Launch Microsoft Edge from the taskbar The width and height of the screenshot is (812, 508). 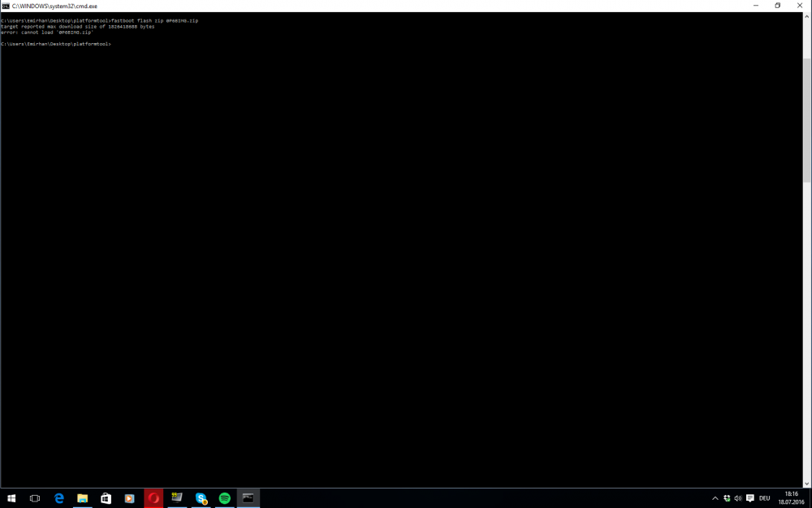click(x=58, y=497)
